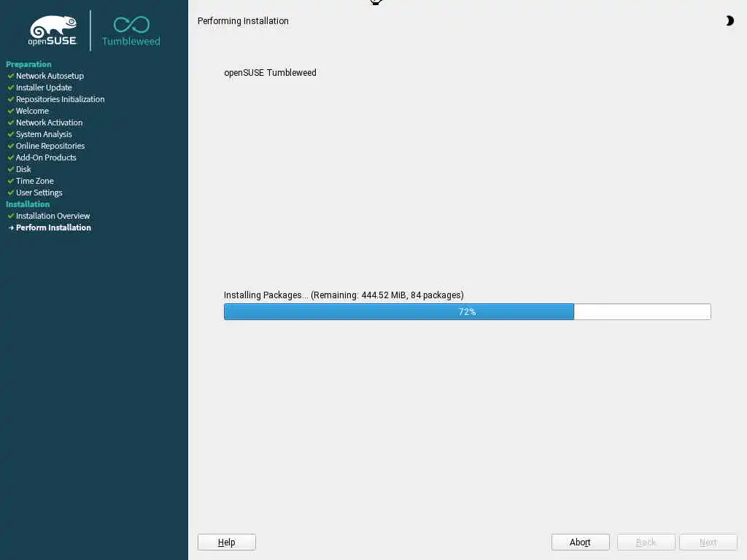Viewport: 747px width, 560px height.
Task: Select the Perform Installation step
Action: (53, 227)
